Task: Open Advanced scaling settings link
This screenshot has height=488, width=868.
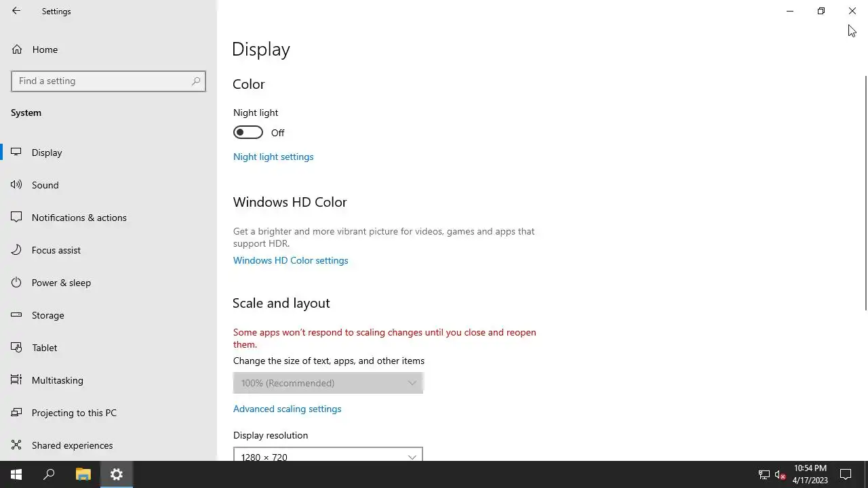Action: 288,409
